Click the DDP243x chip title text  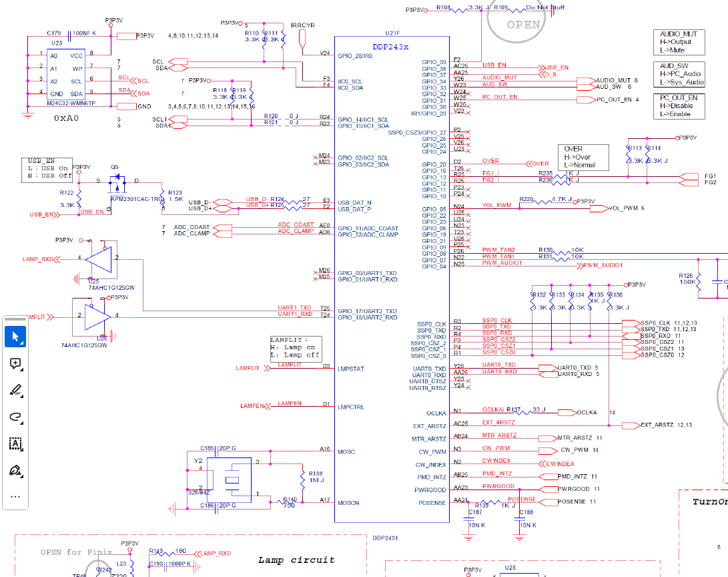(x=390, y=47)
